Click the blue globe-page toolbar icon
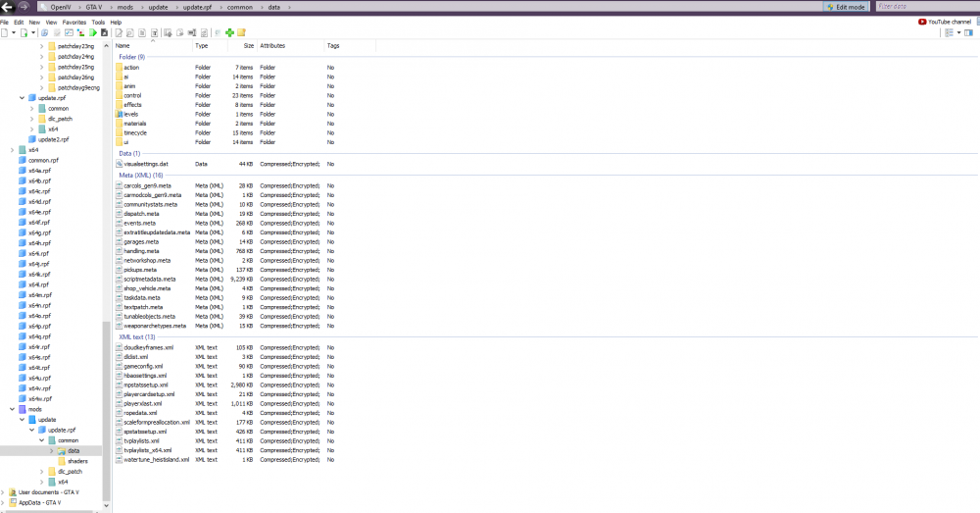 (44, 32)
